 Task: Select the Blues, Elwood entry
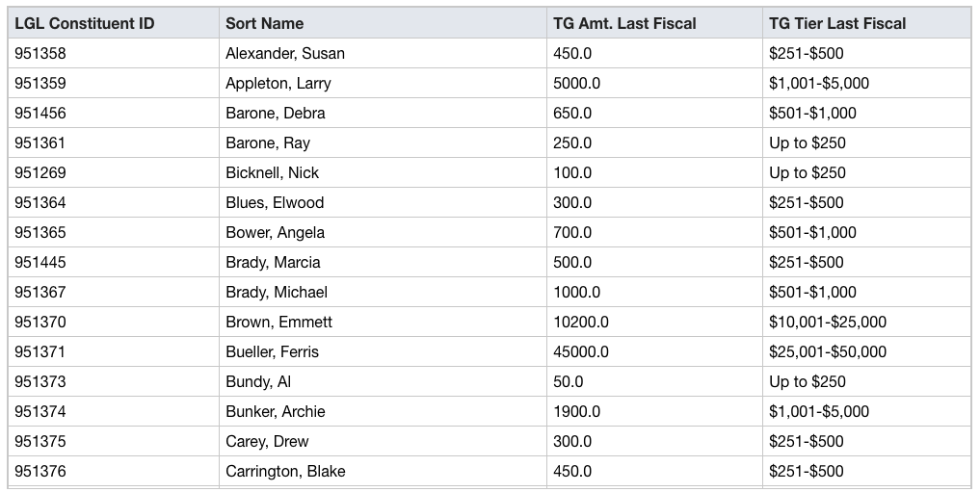[275, 203]
